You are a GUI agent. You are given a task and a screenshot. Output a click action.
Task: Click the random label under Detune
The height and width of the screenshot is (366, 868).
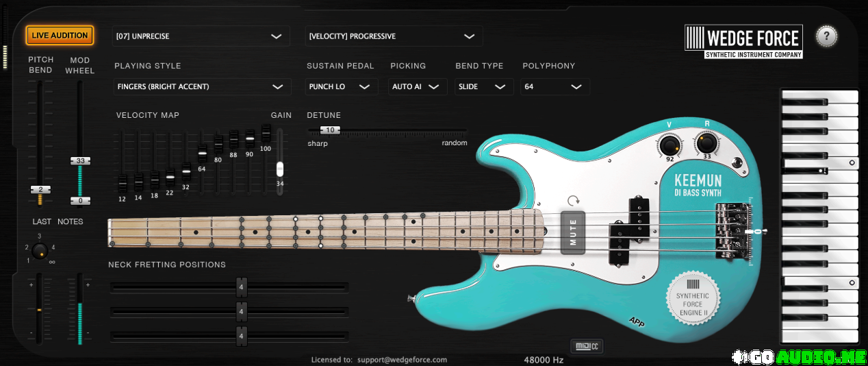point(455,143)
